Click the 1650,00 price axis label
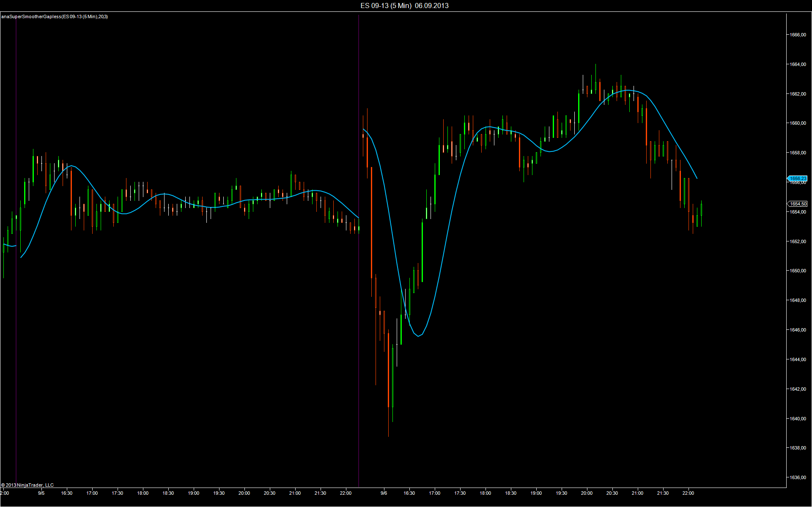This screenshot has height=507, width=812. (798, 271)
